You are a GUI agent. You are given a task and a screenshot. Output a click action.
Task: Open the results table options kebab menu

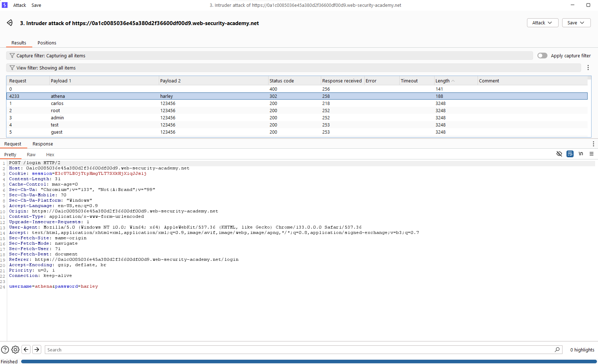coord(588,68)
